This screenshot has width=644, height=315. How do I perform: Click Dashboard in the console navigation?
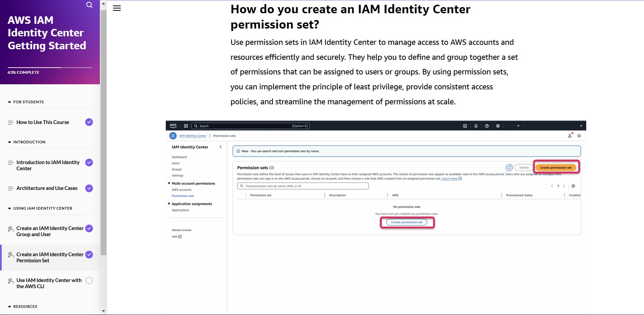tap(179, 157)
